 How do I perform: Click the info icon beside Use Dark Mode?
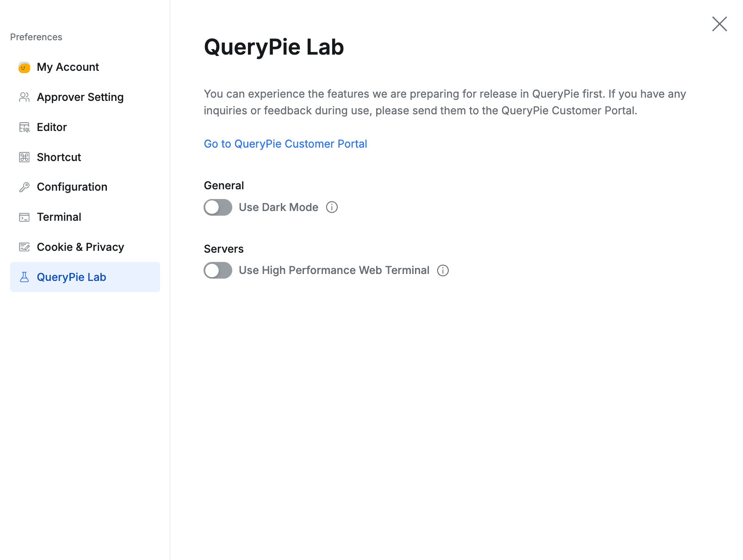click(x=332, y=207)
